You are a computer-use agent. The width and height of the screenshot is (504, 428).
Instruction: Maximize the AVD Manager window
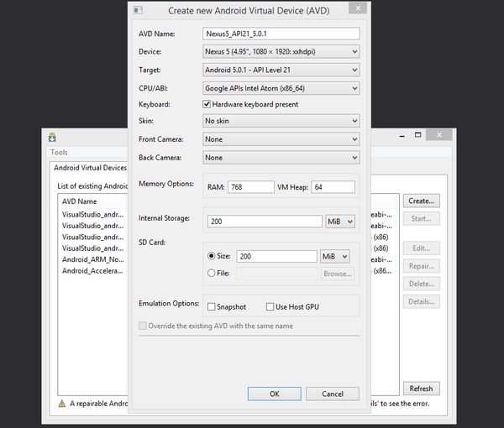click(417, 135)
